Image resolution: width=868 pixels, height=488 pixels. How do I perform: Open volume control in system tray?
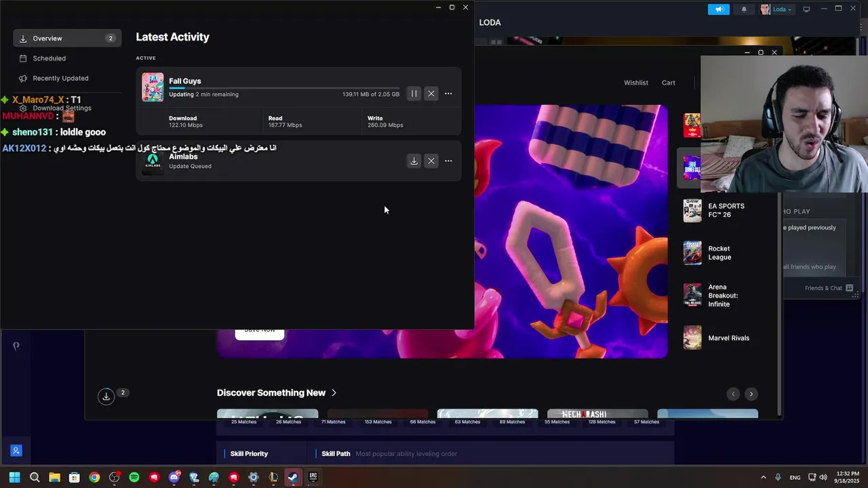pyautogui.click(x=823, y=477)
